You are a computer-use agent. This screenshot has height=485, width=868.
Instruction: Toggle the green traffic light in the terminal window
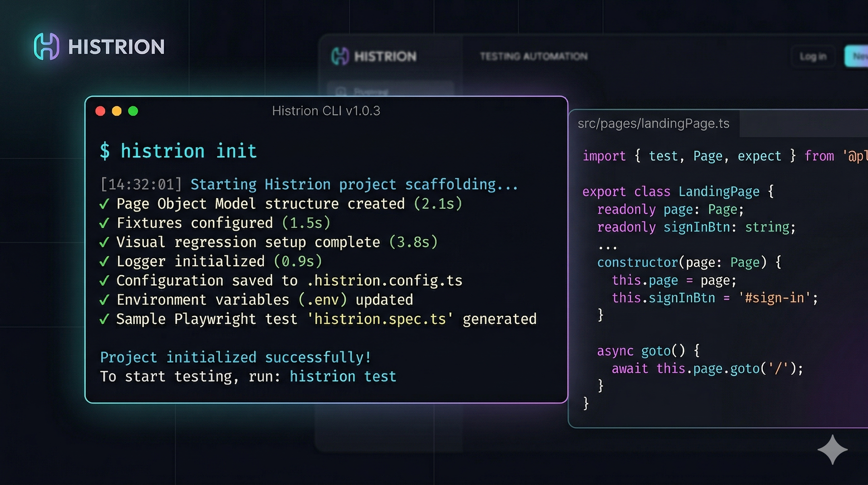click(133, 111)
